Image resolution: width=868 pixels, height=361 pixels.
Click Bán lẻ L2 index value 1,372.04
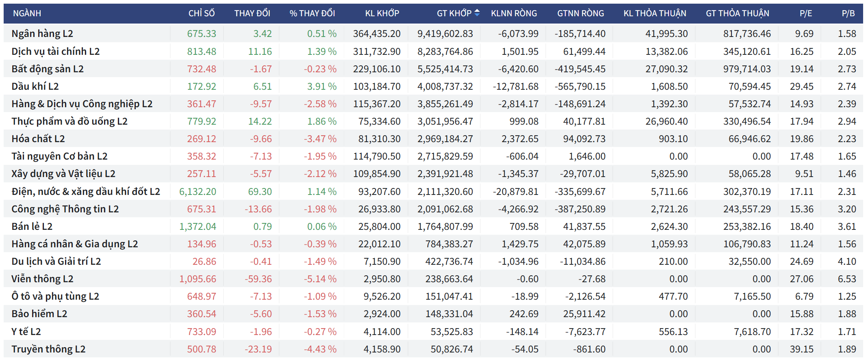click(197, 227)
